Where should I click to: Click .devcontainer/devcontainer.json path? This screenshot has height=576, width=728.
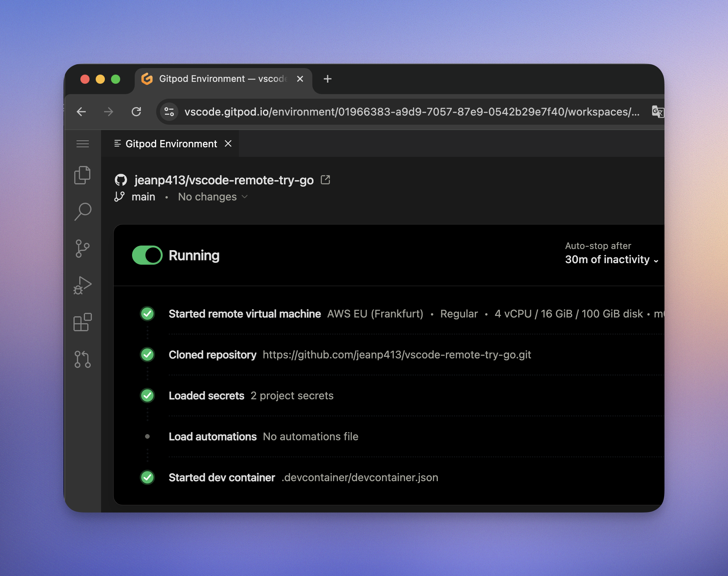click(360, 477)
